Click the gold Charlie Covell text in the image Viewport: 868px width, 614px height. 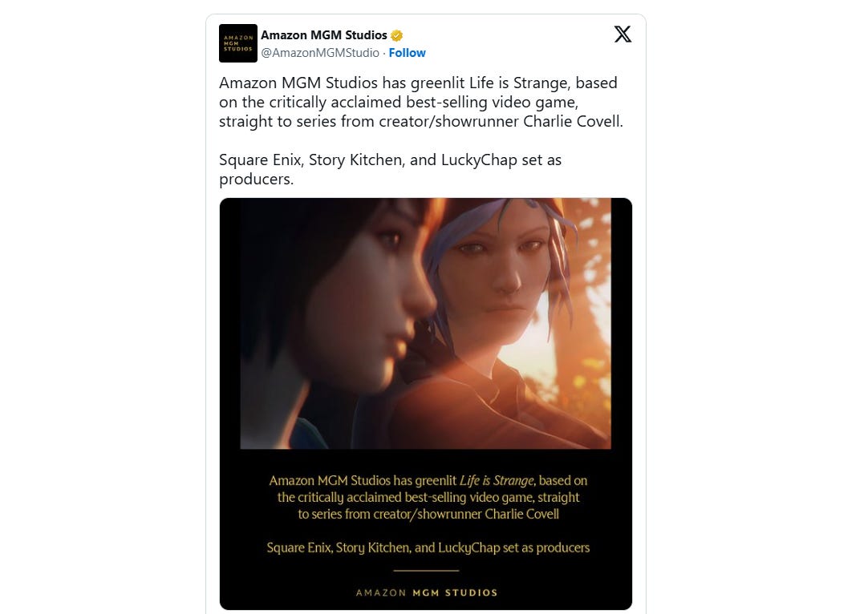tap(522, 514)
